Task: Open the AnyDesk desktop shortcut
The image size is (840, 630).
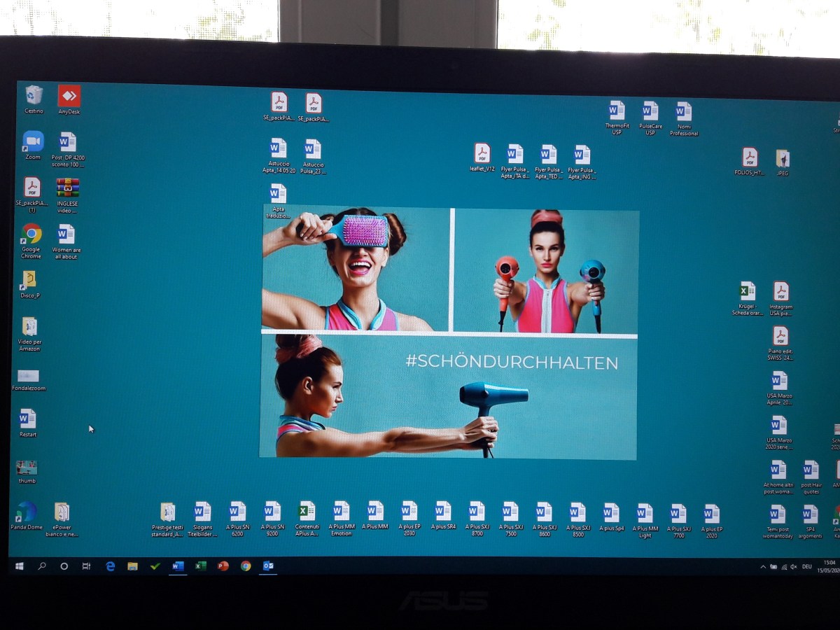Action: (69, 97)
